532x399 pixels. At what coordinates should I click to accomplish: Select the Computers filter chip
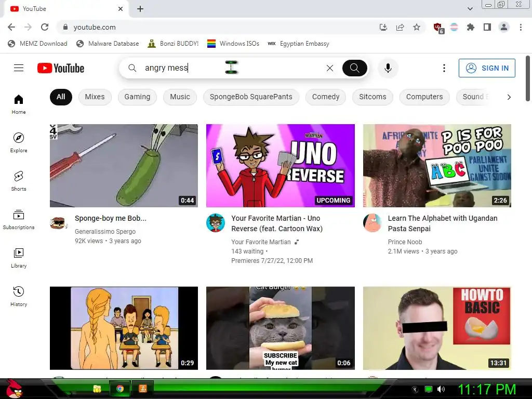tap(424, 97)
